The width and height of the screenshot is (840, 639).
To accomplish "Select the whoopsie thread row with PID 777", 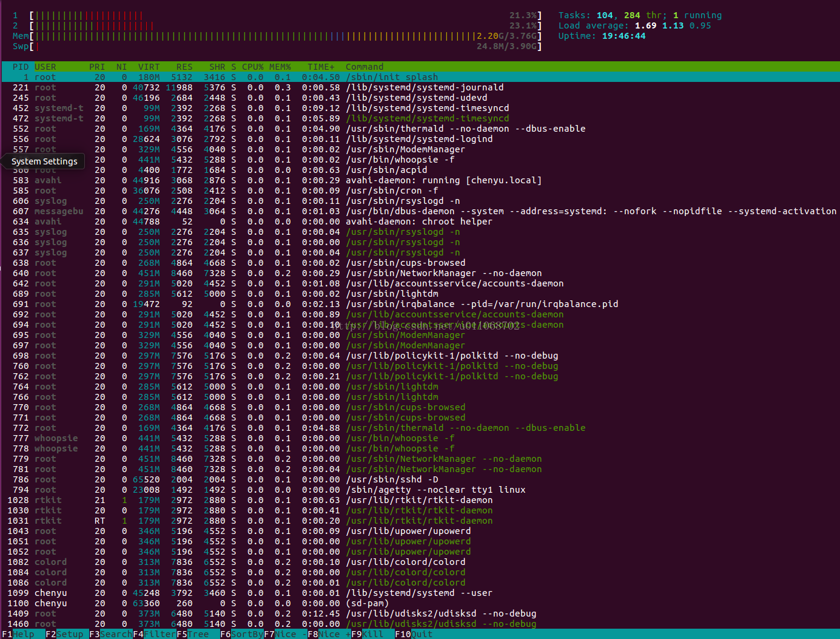I will pos(420,438).
